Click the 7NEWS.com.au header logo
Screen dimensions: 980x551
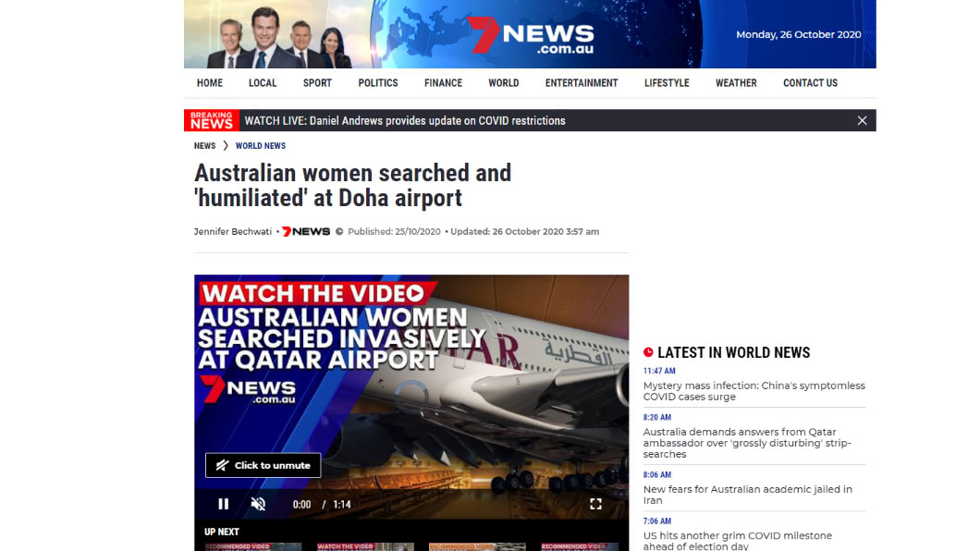click(x=531, y=35)
